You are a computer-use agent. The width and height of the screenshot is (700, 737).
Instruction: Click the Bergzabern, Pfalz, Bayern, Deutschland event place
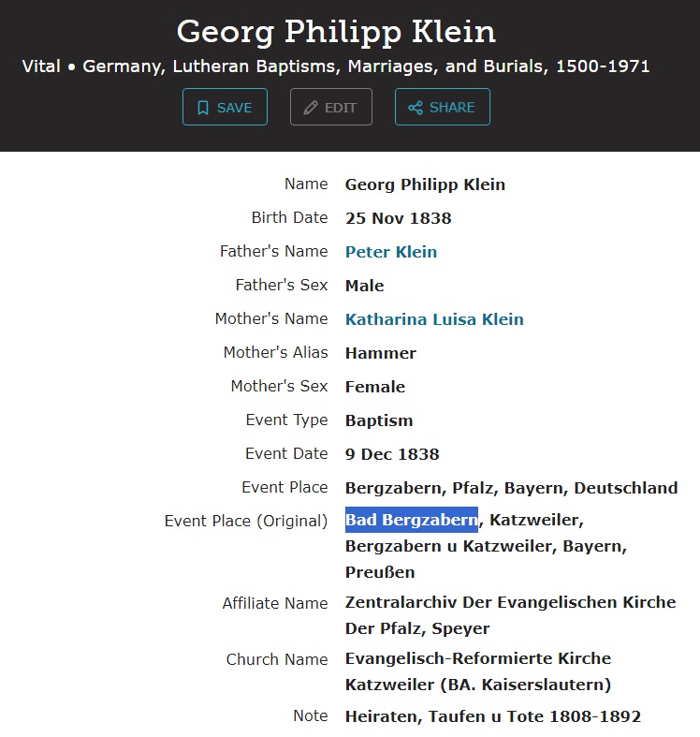coord(511,488)
